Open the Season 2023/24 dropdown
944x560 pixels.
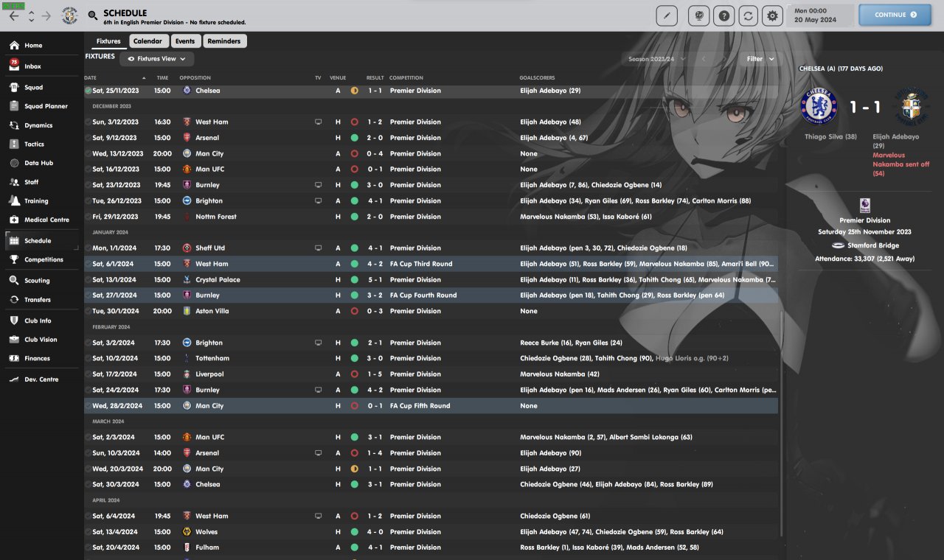tap(656, 59)
